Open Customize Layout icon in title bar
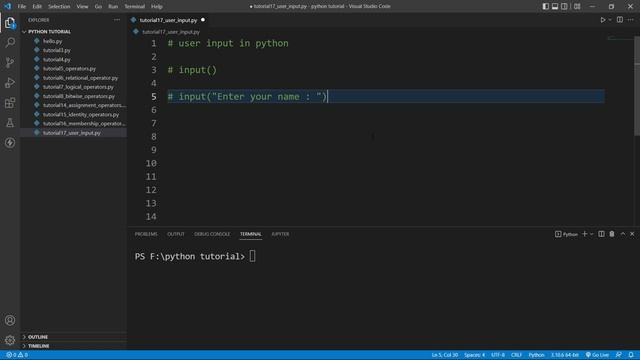The image size is (640, 360). [577, 7]
